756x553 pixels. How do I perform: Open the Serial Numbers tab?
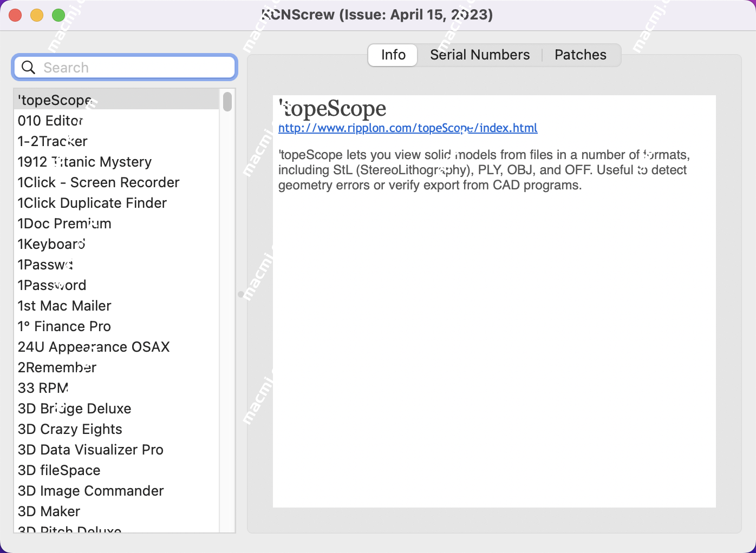coord(480,55)
